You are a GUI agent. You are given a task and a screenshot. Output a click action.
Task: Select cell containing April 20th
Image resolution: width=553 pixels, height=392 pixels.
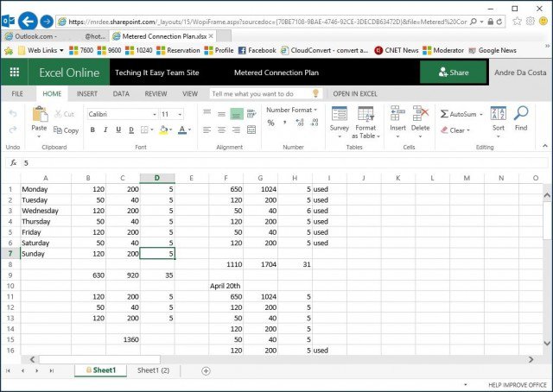(226, 286)
